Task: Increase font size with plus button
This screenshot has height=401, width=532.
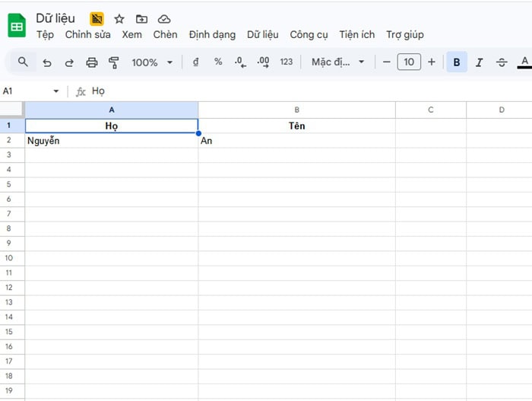Action: point(432,62)
